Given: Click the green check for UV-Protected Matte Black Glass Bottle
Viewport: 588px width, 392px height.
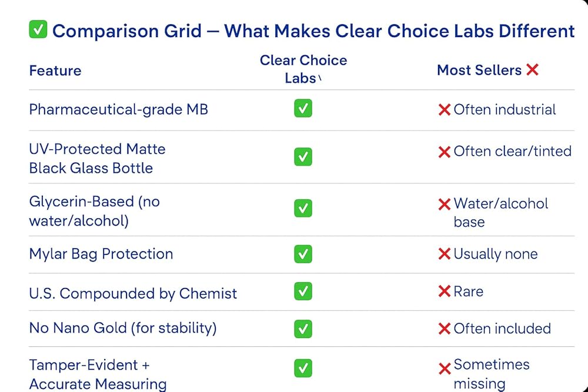Looking at the screenshot, I should tap(303, 157).
